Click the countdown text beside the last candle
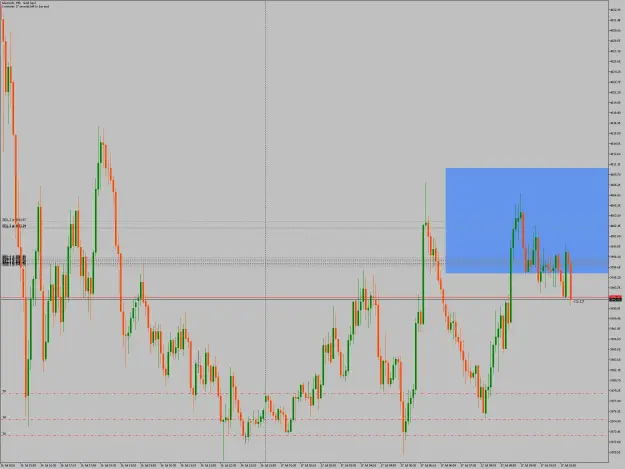Image resolution: width=625 pixels, height=469 pixels. [579, 302]
